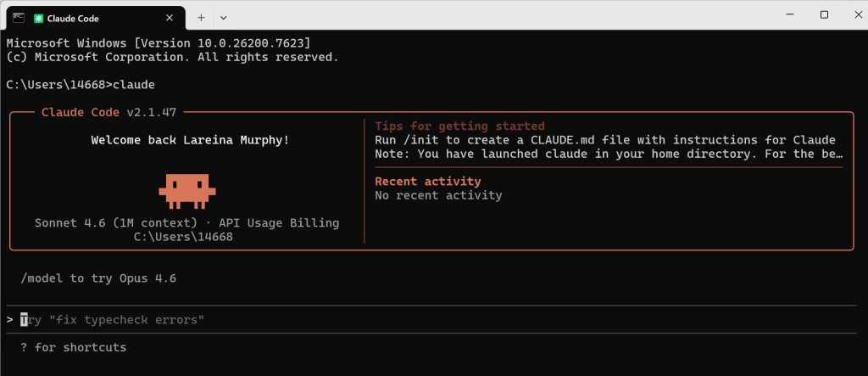Close the Claude Code tab
The height and width of the screenshot is (376, 868).
(x=170, y=17)
